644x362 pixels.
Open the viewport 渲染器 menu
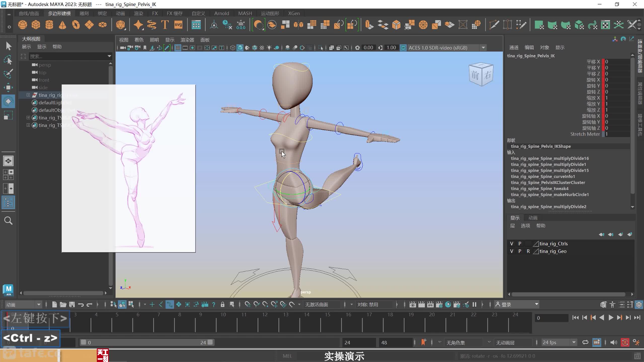pyautogui.click(x=187, y=40)
